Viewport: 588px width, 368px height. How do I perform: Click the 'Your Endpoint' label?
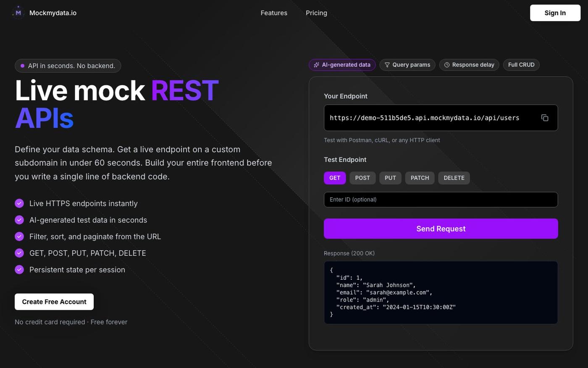click(345, 96)
